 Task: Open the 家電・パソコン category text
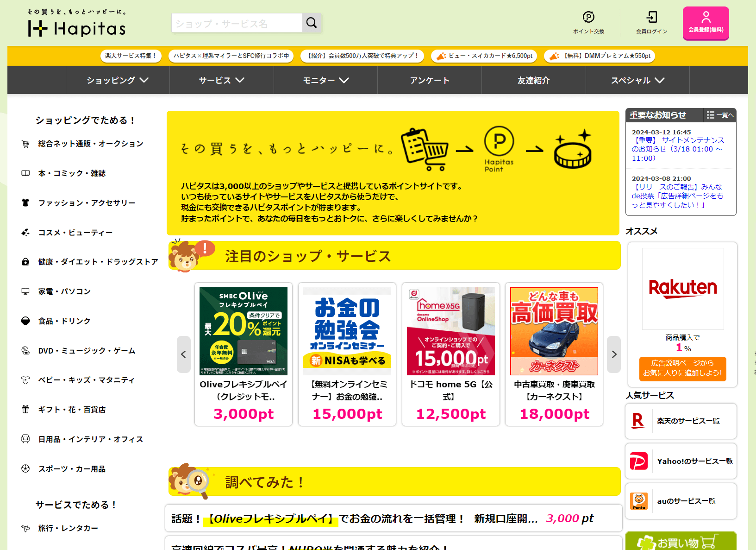point(64,291)
